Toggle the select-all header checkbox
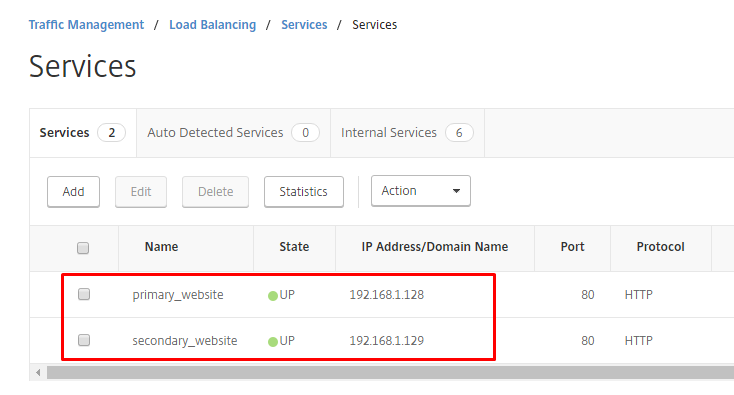 [x=83, y=248]
